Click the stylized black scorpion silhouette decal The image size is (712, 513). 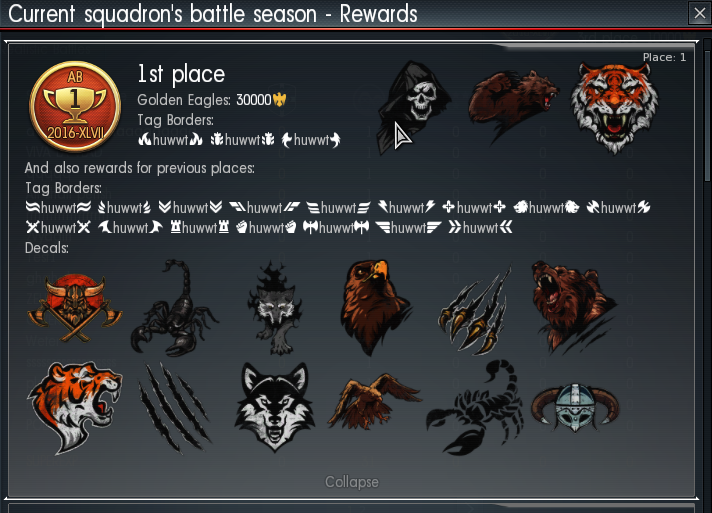coord(475,407)
